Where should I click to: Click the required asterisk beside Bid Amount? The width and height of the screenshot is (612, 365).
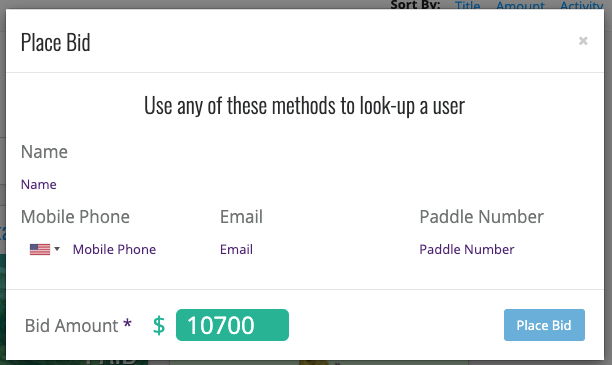tap(127, 323)
